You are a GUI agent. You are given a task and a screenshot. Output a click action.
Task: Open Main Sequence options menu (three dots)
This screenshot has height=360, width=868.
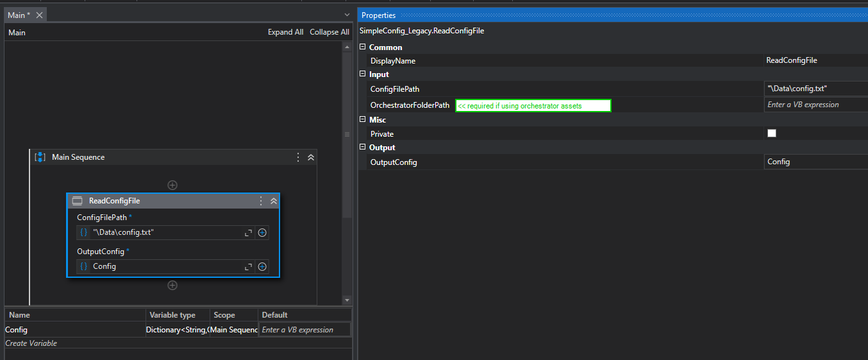pyautogui.click(x=297, y=157)
